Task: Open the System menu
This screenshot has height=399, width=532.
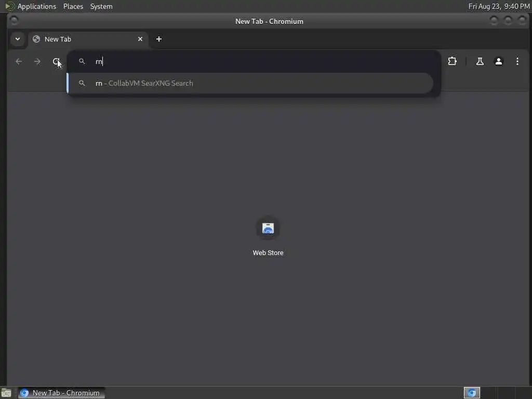Action: pyautogui.click(x=101, y=6)
